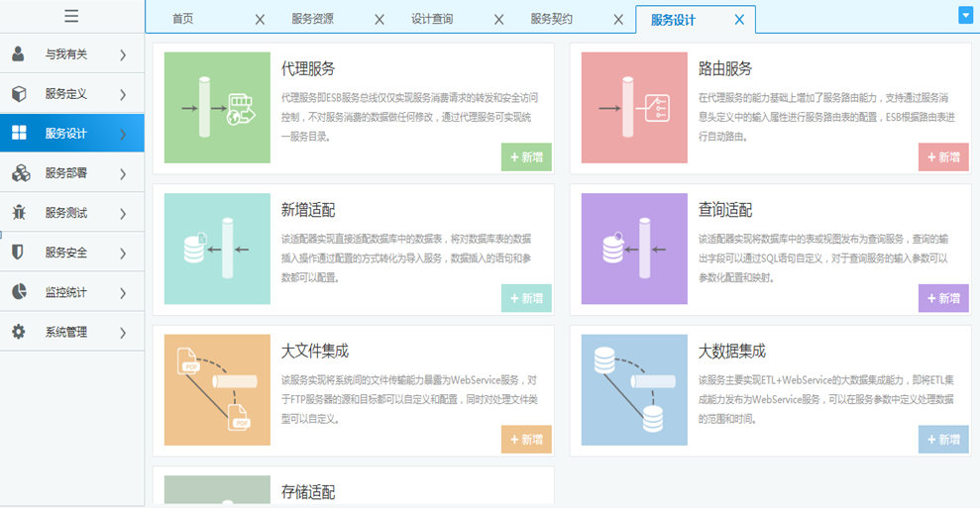
Task: Click the 路由服务 card title
Action: [x=725, y=68]
